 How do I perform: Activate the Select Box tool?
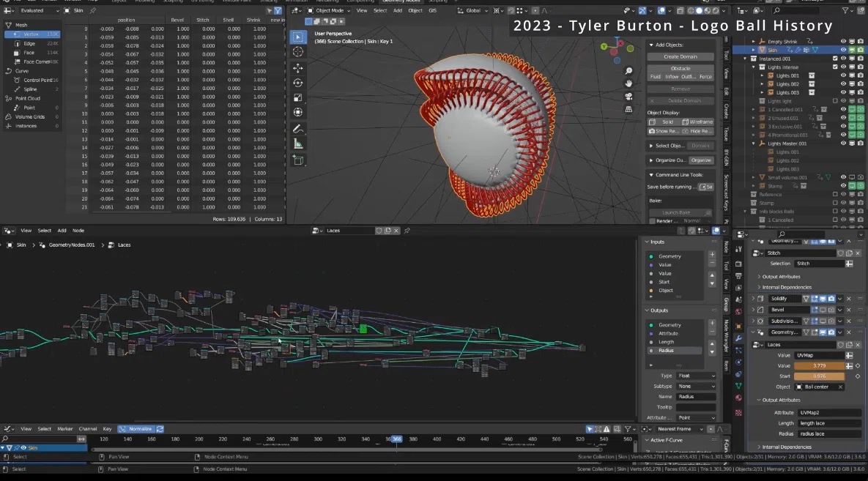(298, 37)
